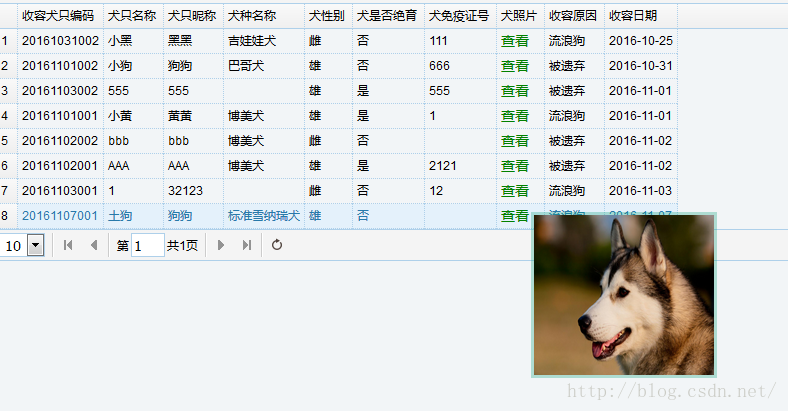Refresh the table with reload icon
The height and width of the screenshot is (411, 788).
click(x=277, y=245)
